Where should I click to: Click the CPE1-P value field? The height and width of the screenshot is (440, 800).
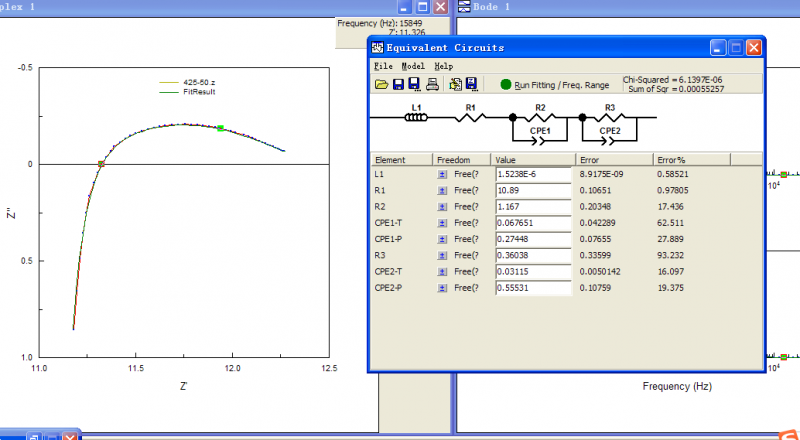click(533, 239)
